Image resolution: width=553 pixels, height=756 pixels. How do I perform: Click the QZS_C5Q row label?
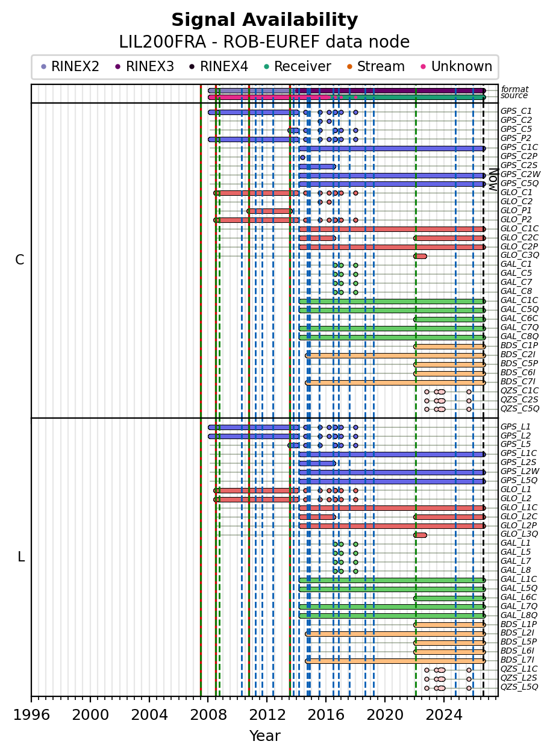tap(520, 409)
